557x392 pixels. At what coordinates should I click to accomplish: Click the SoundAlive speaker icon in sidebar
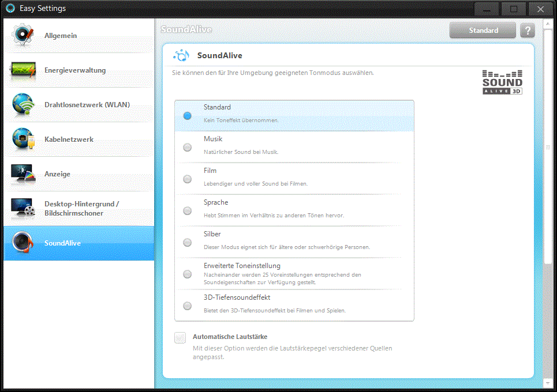click(23, 242)
